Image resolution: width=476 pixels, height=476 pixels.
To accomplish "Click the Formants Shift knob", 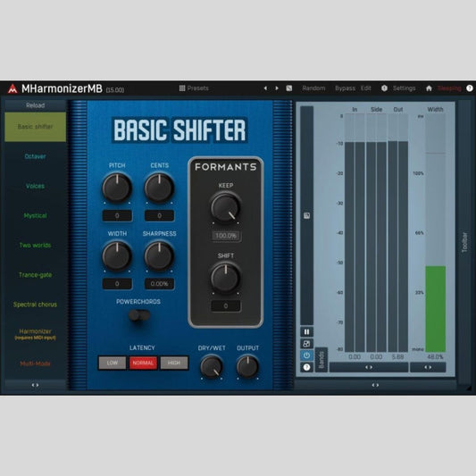I will pos(226,279).
